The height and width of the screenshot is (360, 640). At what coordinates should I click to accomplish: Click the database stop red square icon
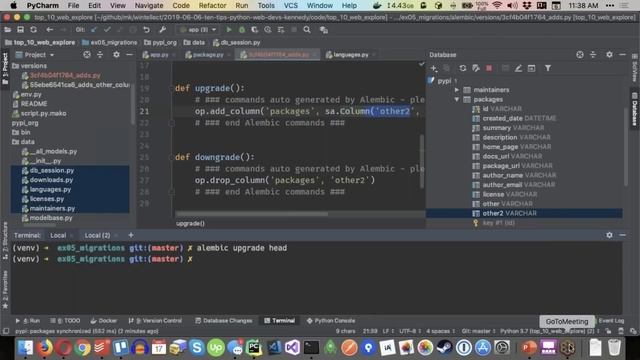pos(489,68)
